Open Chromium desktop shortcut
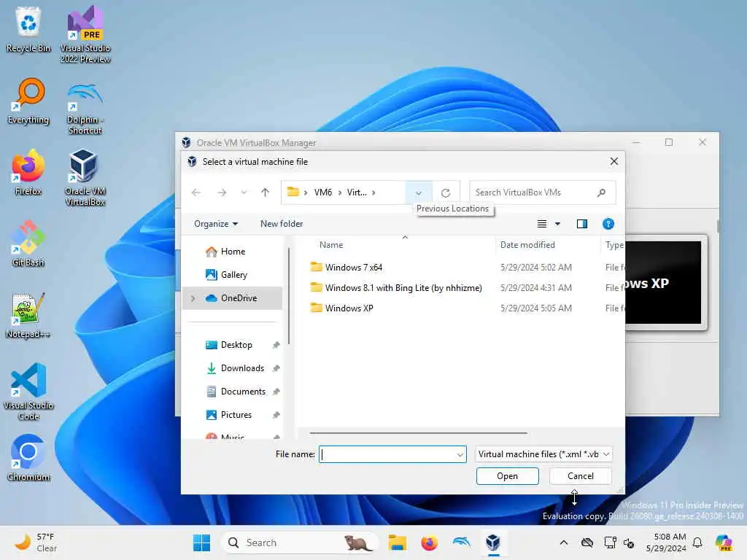 point(28,458)
